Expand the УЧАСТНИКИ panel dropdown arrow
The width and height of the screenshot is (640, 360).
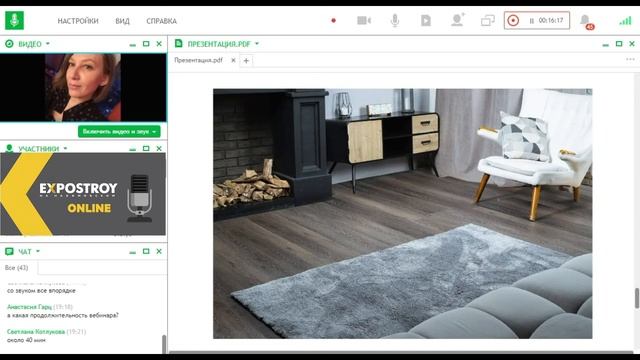65,148
